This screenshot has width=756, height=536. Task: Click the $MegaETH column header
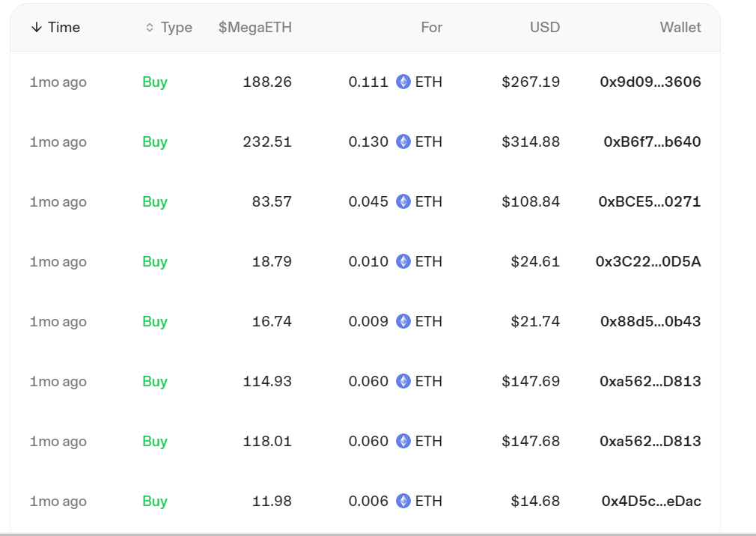[255, 28]
